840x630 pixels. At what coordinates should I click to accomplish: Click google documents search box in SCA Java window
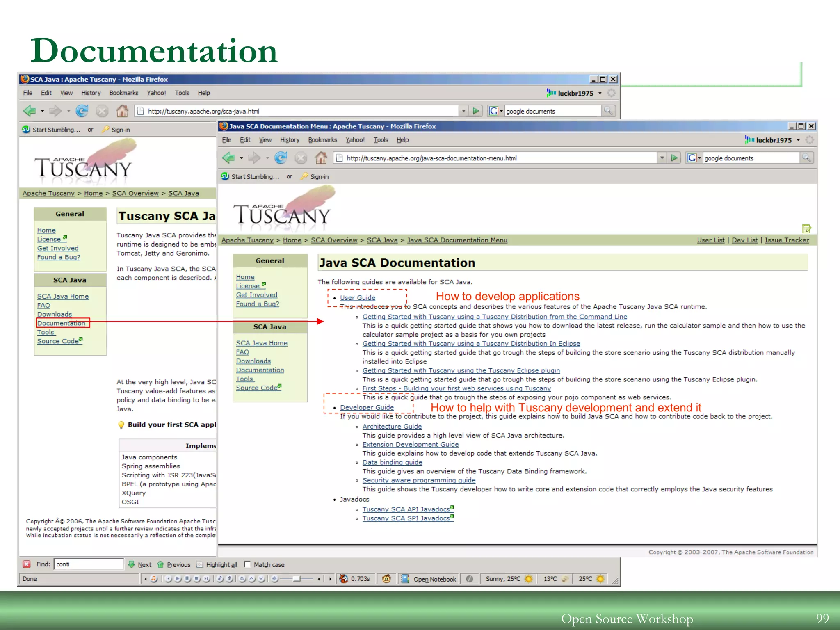click(x=552, y=111)
